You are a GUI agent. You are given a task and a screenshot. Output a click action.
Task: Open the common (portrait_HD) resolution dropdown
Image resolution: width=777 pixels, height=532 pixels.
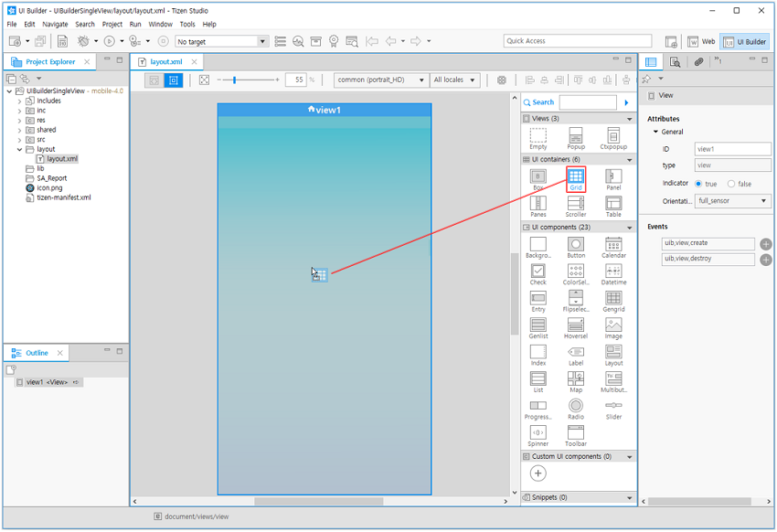click(x=379, y=80)
